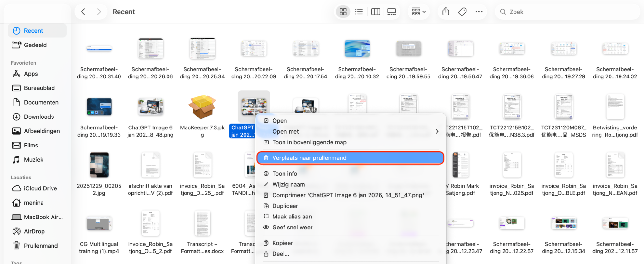The width and height of the screenshot is (644, 264).
Task: Select Schermafbeelding 20...19.59.55 file
Action: tap(409, 49)
